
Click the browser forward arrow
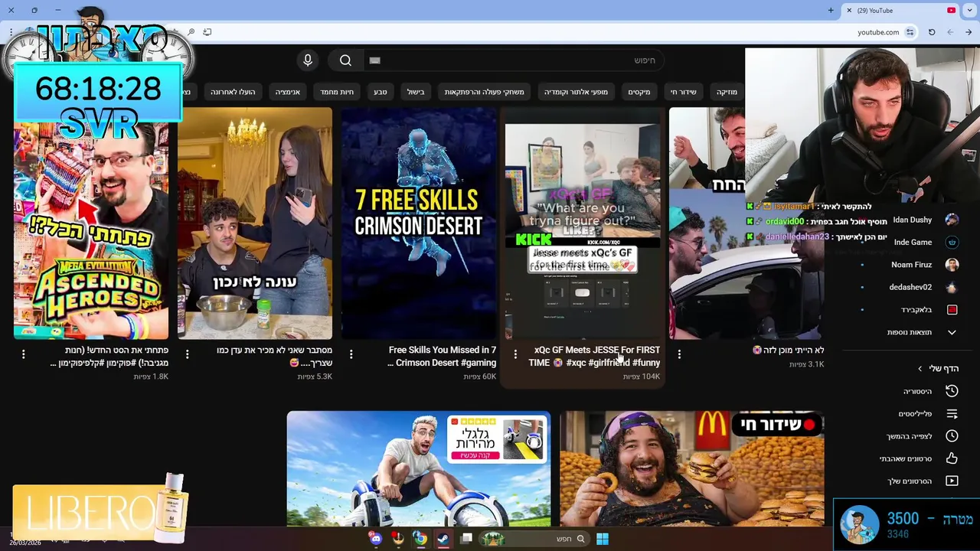tap(950, 32)
